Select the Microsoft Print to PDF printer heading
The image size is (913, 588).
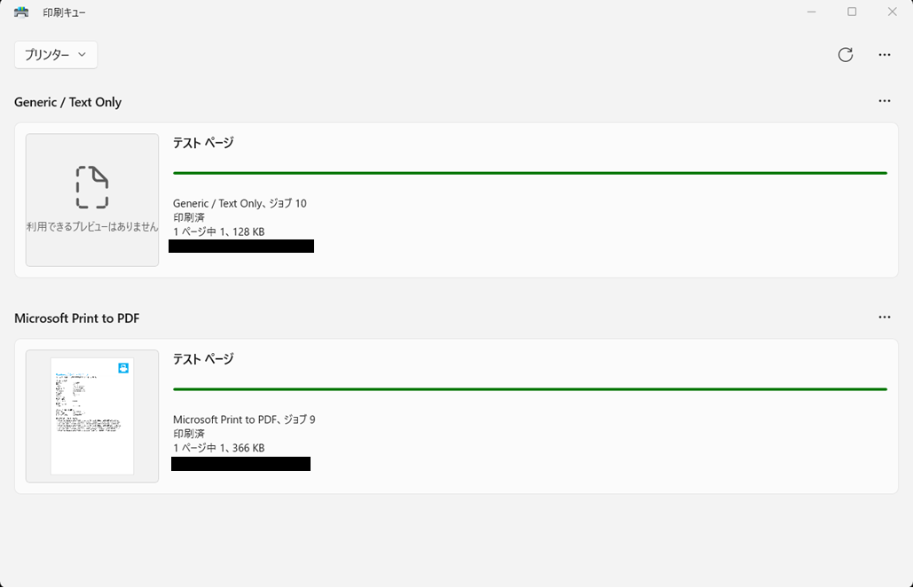[x=76, y=318]
